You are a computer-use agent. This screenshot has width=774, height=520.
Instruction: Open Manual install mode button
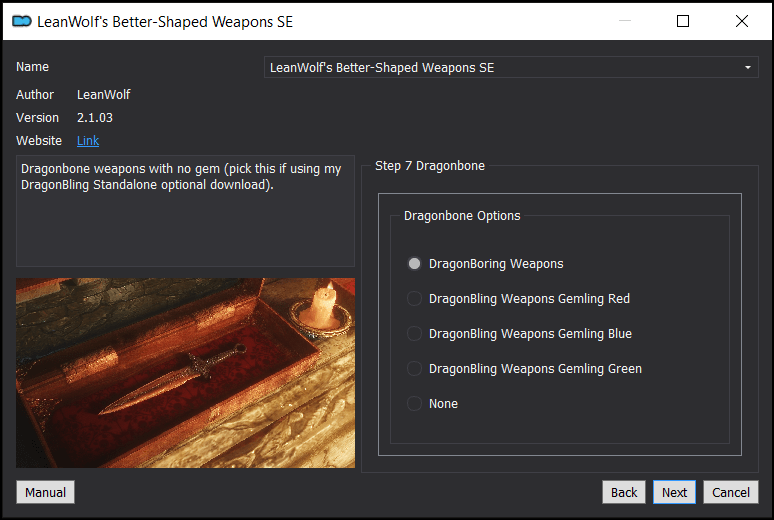coord(45,492)
